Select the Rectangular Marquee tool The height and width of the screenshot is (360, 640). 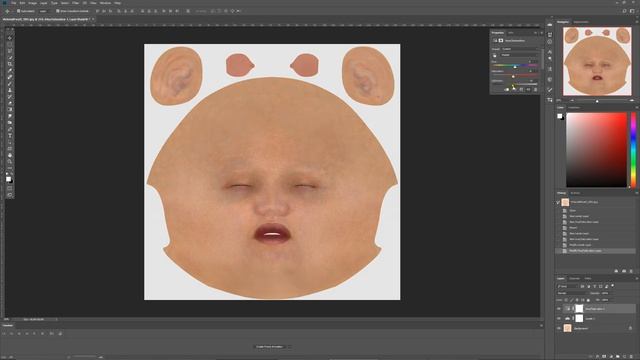[10, 44]
